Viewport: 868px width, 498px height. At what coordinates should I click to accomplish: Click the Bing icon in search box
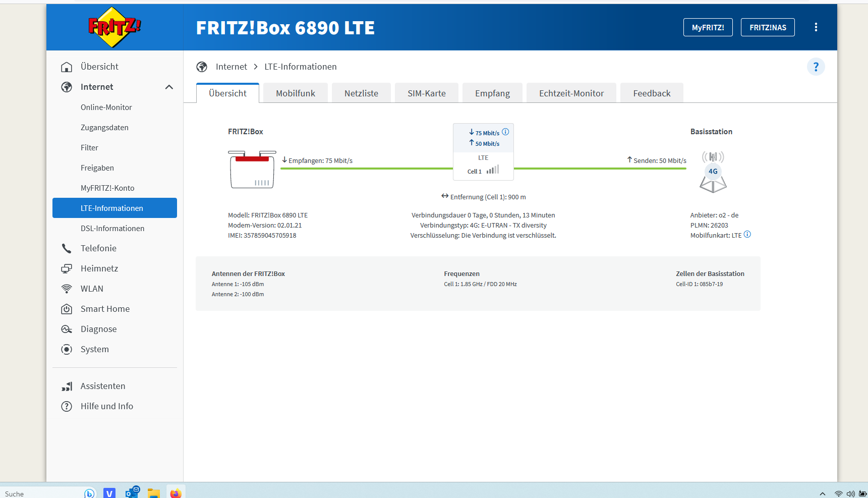(89, 493)
